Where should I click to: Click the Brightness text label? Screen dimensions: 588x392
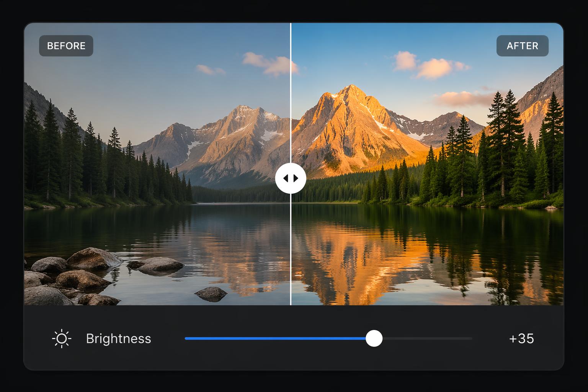point(119,339)
